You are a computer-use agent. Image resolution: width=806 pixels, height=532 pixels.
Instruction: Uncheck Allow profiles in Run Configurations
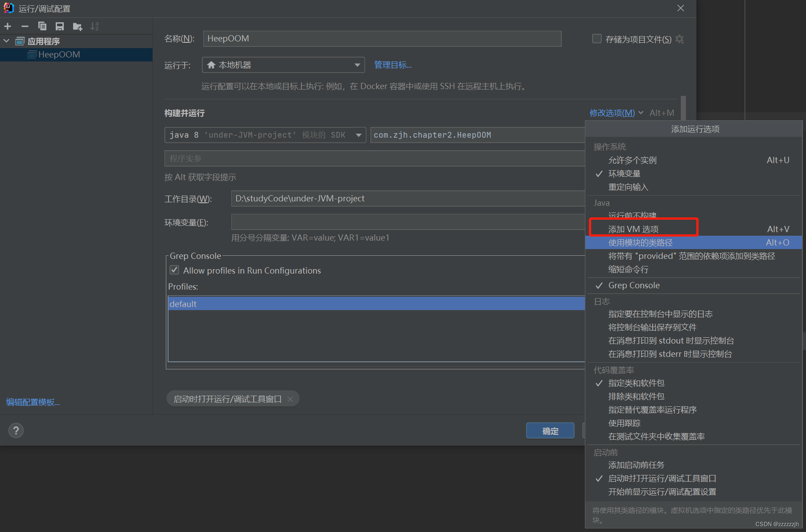[174, 270]
